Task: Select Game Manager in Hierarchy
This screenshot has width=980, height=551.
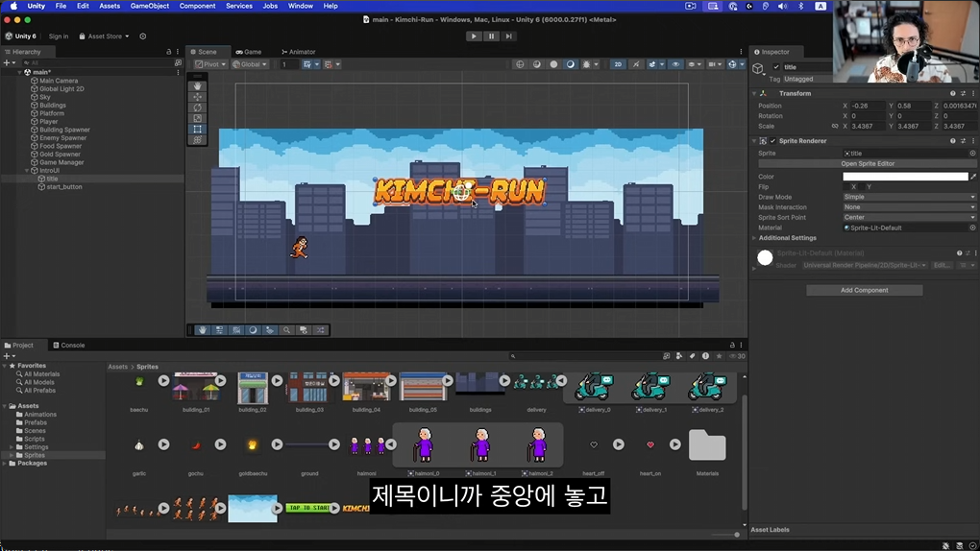Action: 61,162
